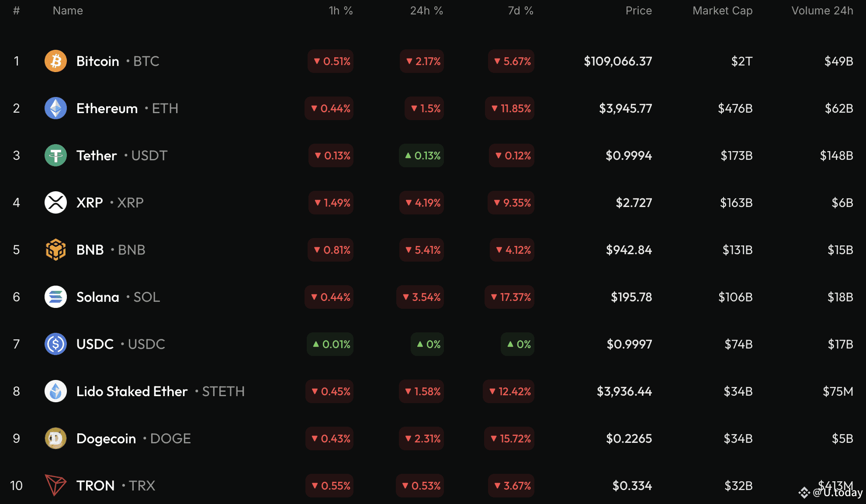Click the # rank column header

[16, 11]
